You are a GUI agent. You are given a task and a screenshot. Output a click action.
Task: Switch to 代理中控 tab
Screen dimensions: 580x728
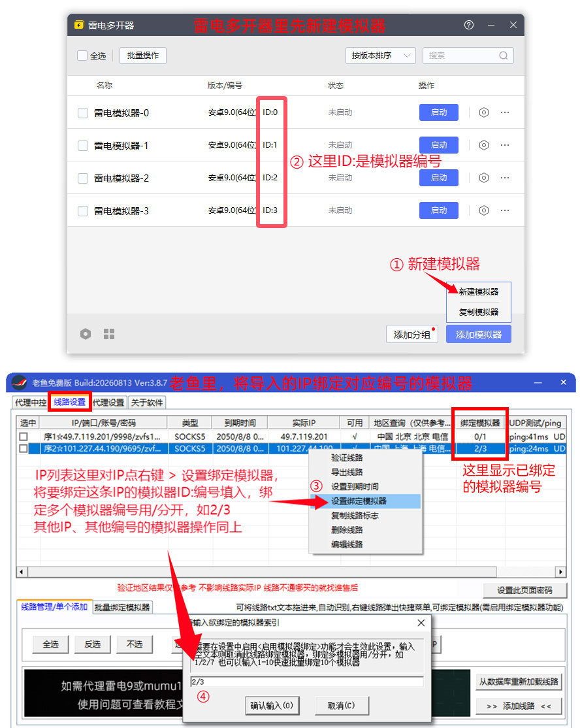(31, 403)
